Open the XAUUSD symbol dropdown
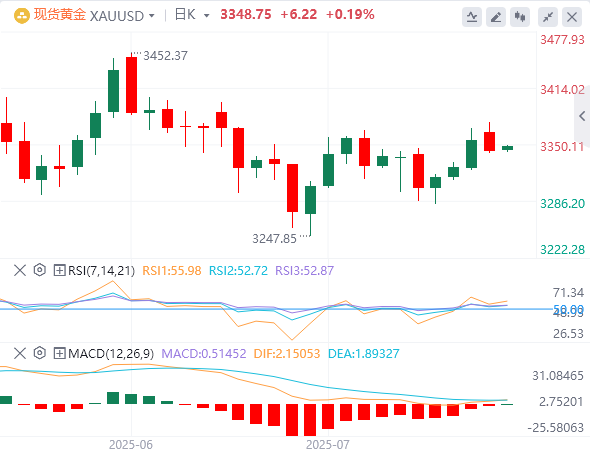The width and height of the screenshot is (590, 458). pyautogui.click(x=152, y=16)
